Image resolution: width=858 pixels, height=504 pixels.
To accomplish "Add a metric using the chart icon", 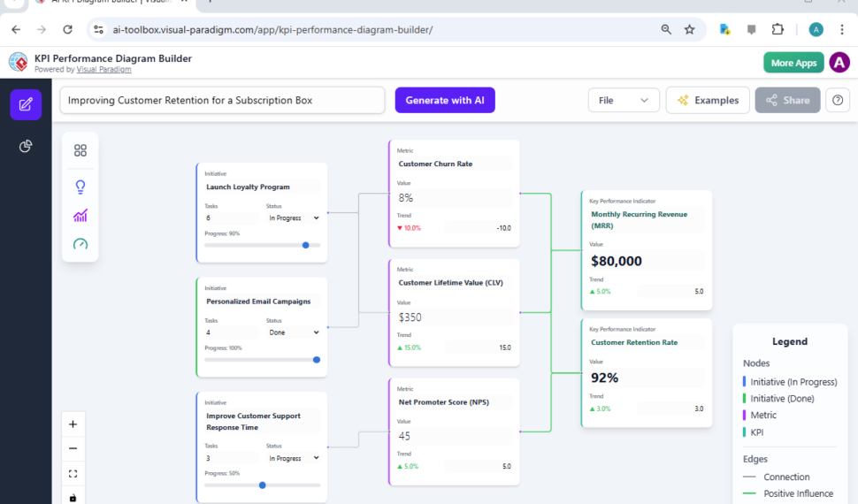I will pos(80,216).
